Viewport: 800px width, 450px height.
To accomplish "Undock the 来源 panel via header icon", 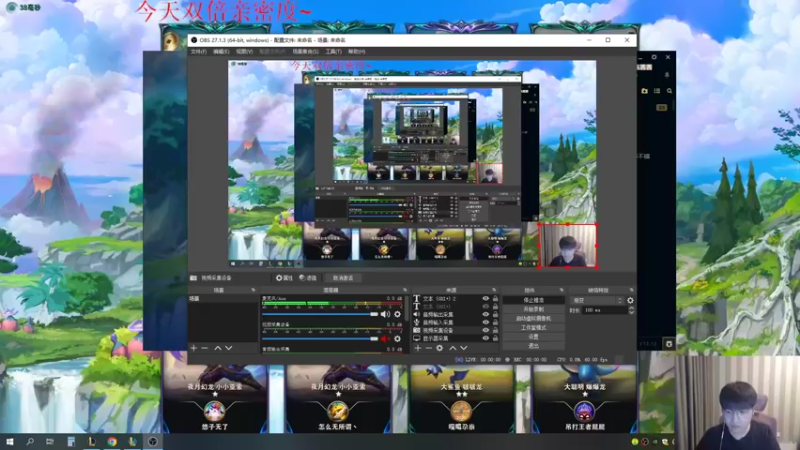I will tap(494, 290).
